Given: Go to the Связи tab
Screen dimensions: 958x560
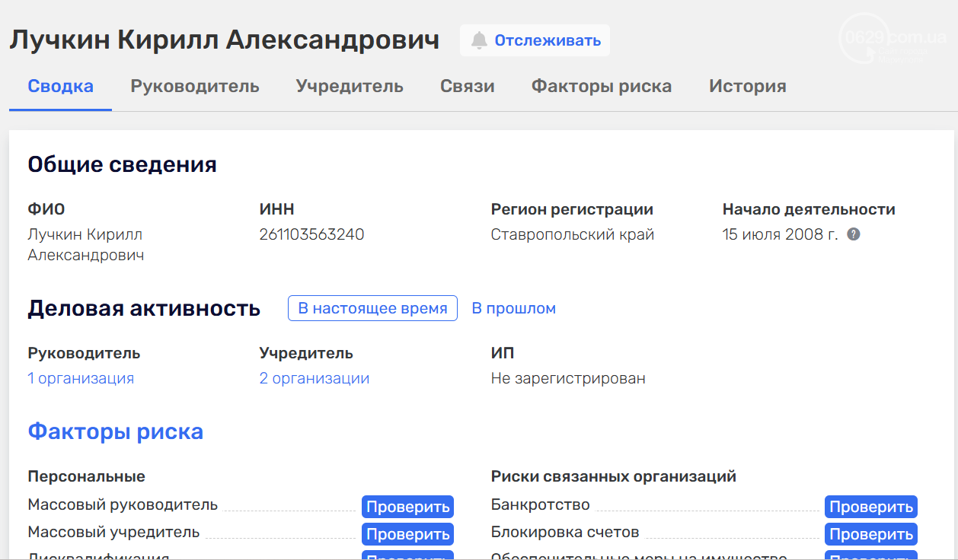Looking at the screenshot, I should pyautogui.click(x=467, y=86).
